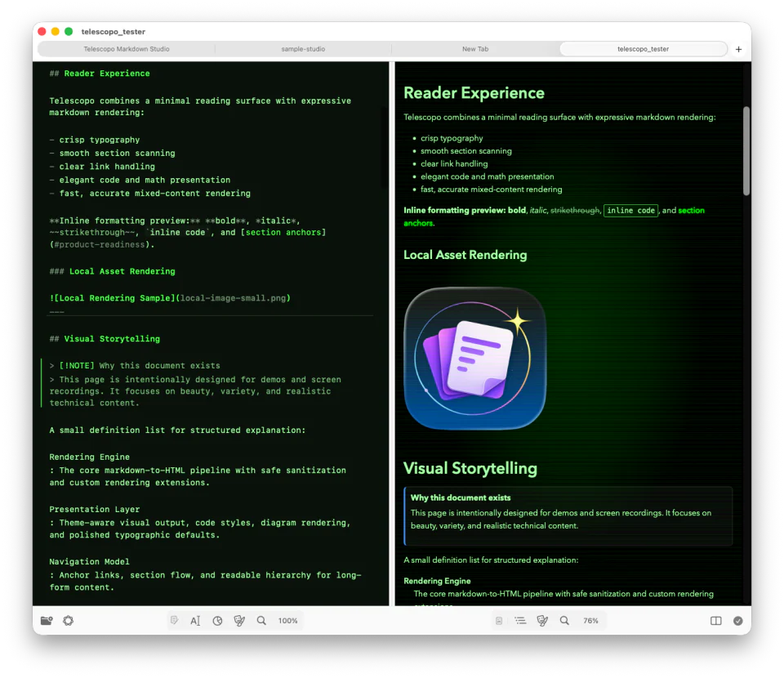
Task: Open the preview 76% zoom level
Action: (590, 621)
